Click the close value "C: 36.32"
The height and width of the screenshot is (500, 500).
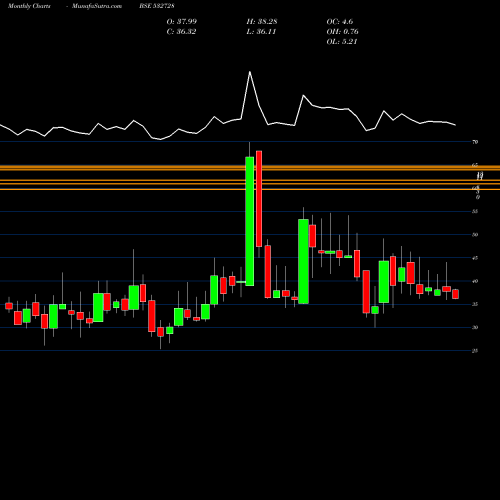[181, 32]
